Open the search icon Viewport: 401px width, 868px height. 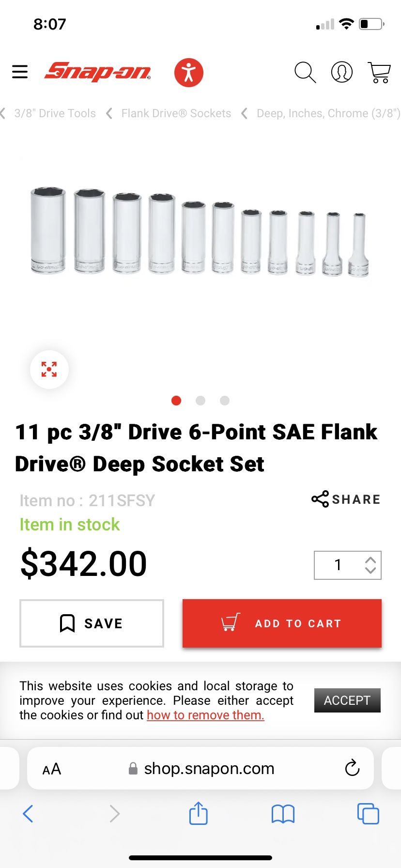click(x=305, y=72)
